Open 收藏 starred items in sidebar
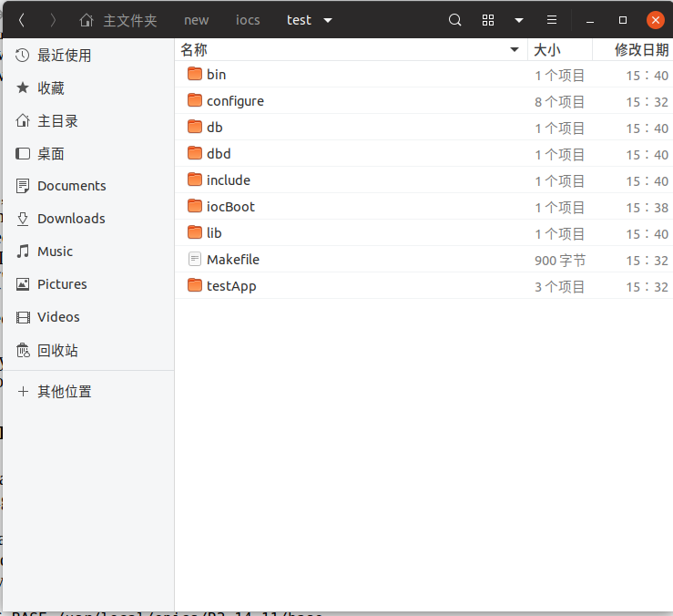673x616 pixels. [x=51, y=88]
